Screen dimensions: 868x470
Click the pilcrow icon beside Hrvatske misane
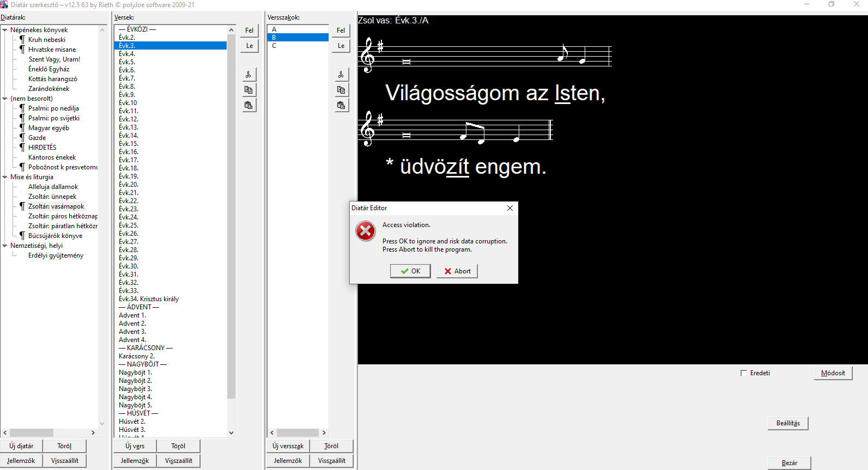tap(22, 50)
